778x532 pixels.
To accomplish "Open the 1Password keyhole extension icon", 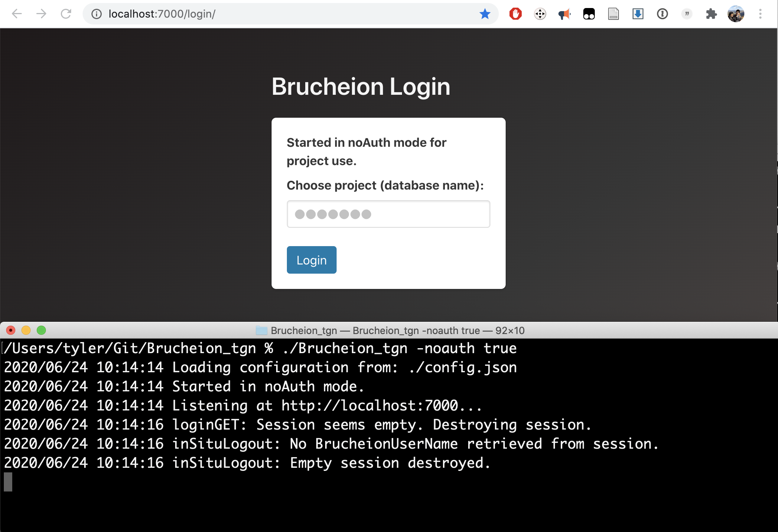I will [x=662, y=14].
